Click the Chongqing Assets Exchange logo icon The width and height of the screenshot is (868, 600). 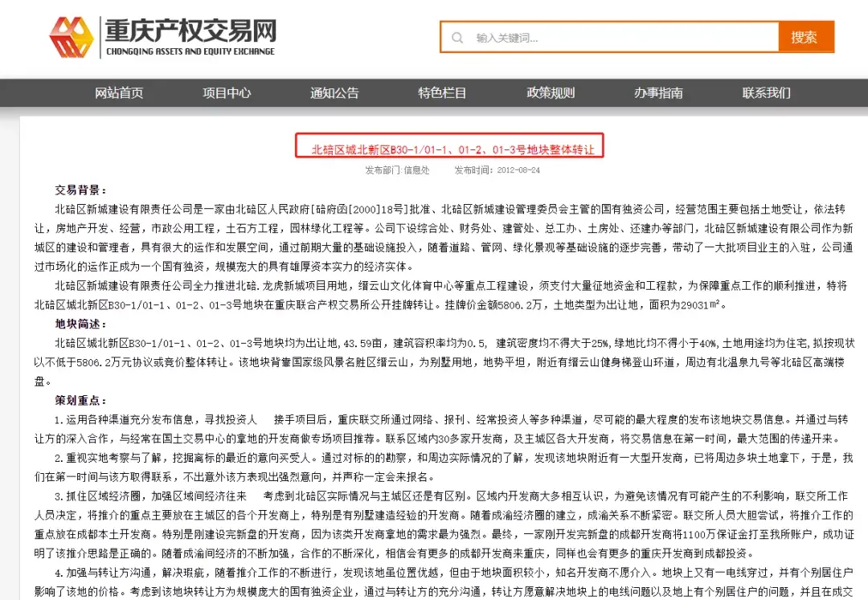point(71,37)
